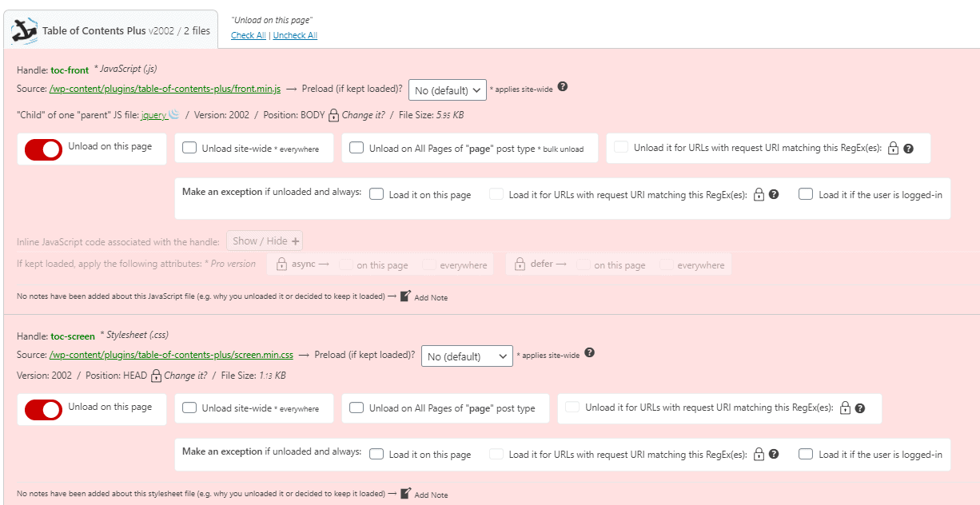Enable "Unload site-wide" checkbox for toc-front
Viewport: 980px width, 505px height.
pos(189,148)
